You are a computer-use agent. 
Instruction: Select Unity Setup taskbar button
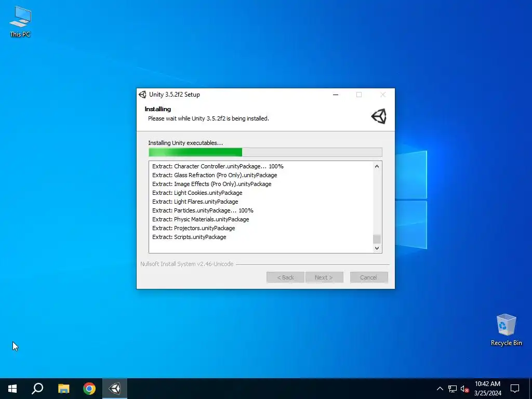[x=115, y=389]
